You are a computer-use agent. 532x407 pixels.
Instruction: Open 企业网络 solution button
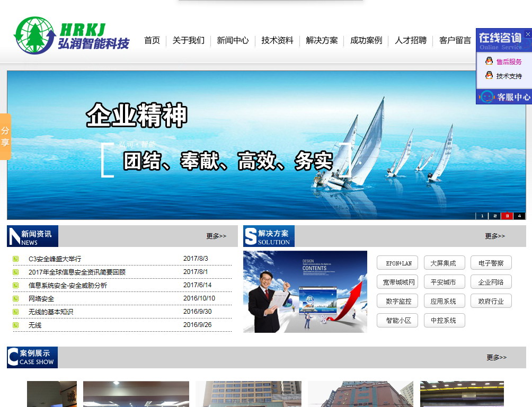(491, 282)
